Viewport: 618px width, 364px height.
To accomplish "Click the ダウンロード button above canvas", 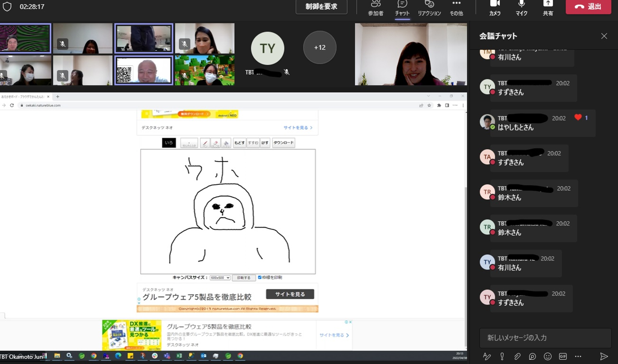I will coord(284,143).
